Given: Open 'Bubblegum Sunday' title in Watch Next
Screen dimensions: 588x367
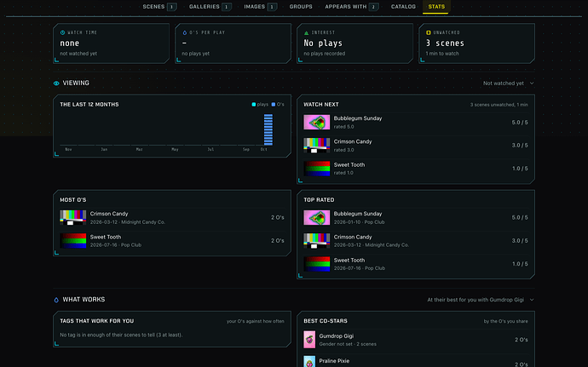Looking at the screenshot, I should click(358, 118).
